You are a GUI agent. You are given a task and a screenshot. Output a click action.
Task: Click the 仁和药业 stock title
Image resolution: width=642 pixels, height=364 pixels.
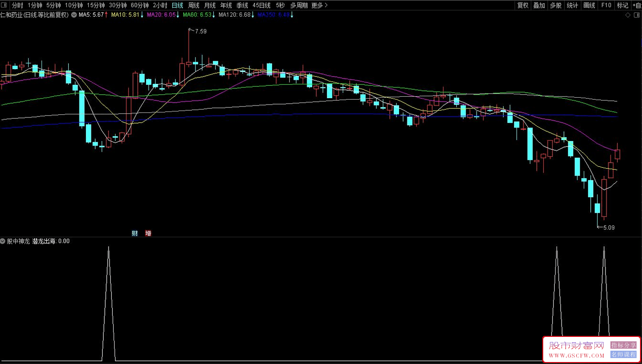tap(35, 15)
